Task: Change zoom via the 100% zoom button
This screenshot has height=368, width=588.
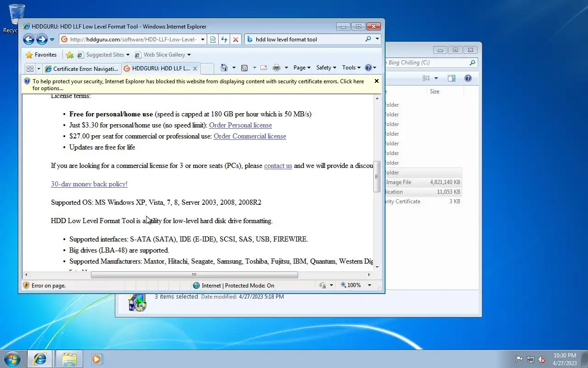Action: pos(351,286)
